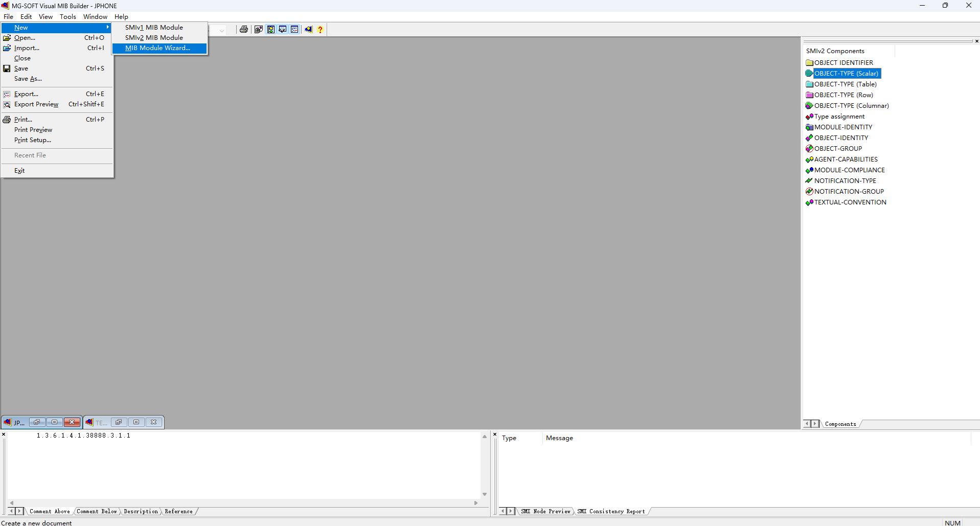
Task: Launch MIB Module Wizard from submenu
Action: pyautogui.click(x=159, y=48)
